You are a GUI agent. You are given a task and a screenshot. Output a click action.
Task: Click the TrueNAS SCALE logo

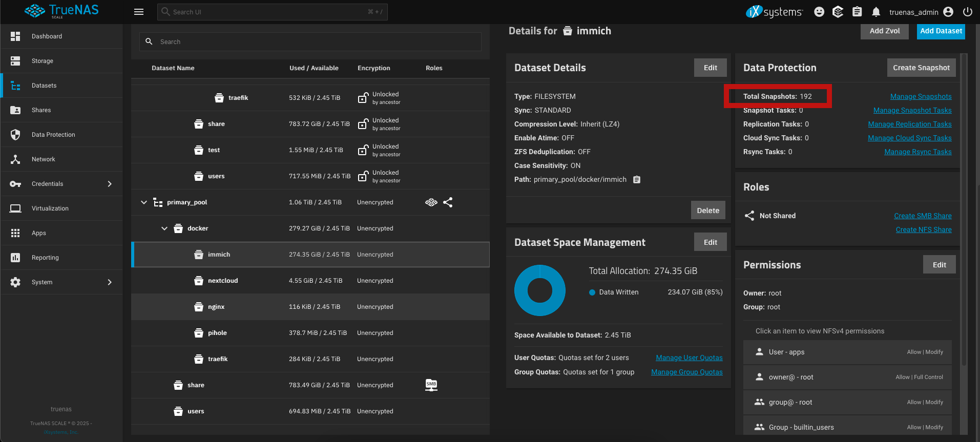[61, 11]
